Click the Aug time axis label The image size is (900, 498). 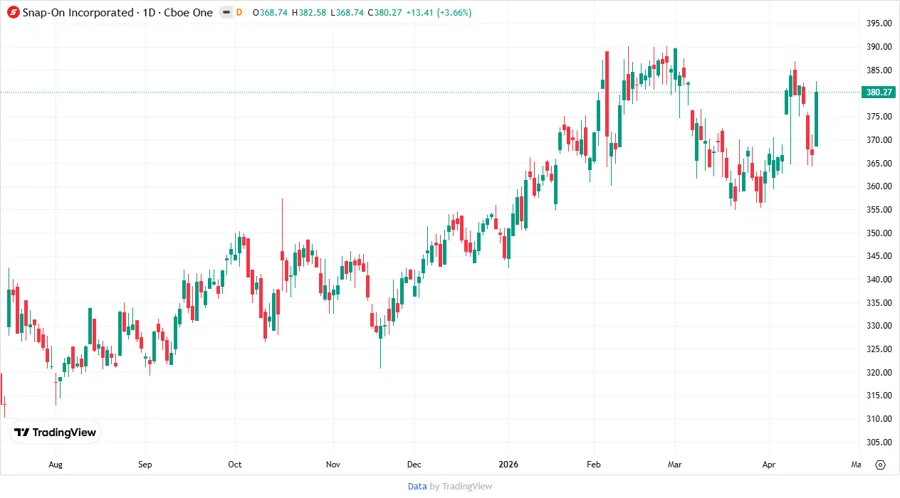pyautogui.click(x=55, y=464)
